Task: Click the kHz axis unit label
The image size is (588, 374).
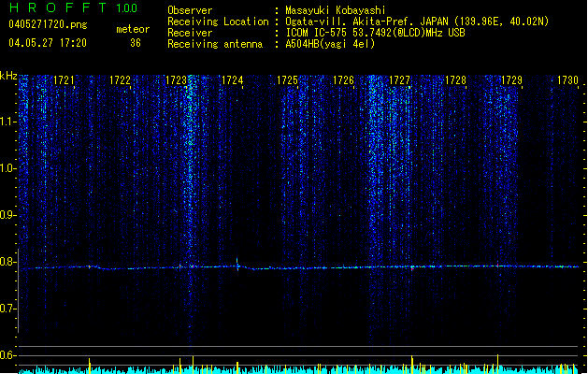Action: tap(8, 76)
